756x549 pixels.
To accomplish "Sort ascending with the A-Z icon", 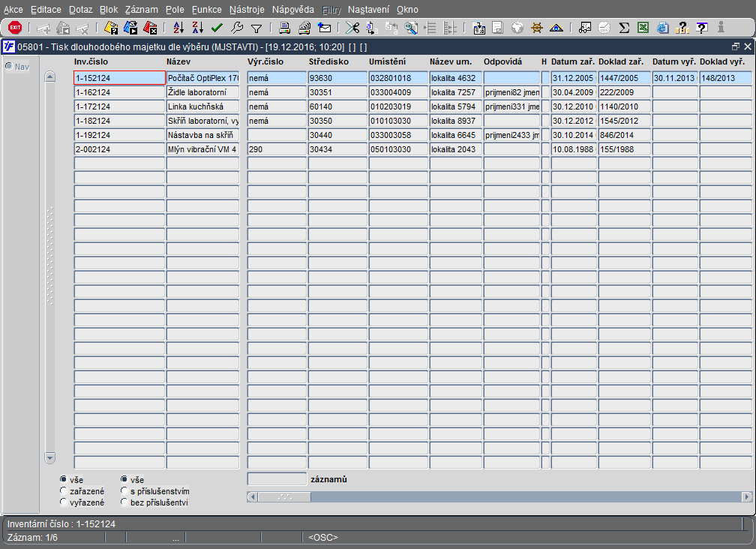I will (x=178, y=28).
